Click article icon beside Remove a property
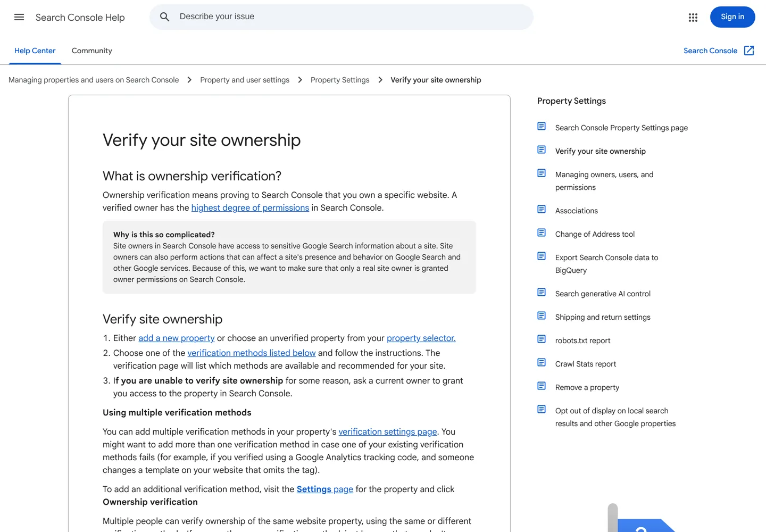 point(542,386)
